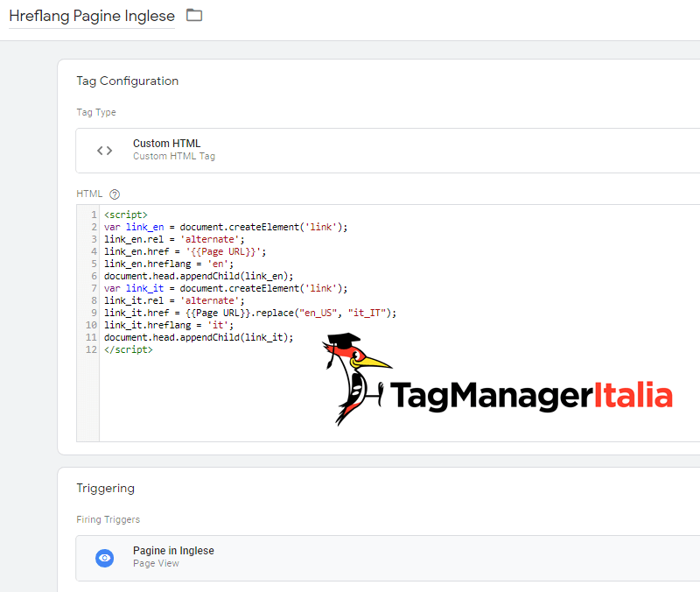Click the Page View eye trigger icon
Screen dimensions: 700x592
click(104, 558)
